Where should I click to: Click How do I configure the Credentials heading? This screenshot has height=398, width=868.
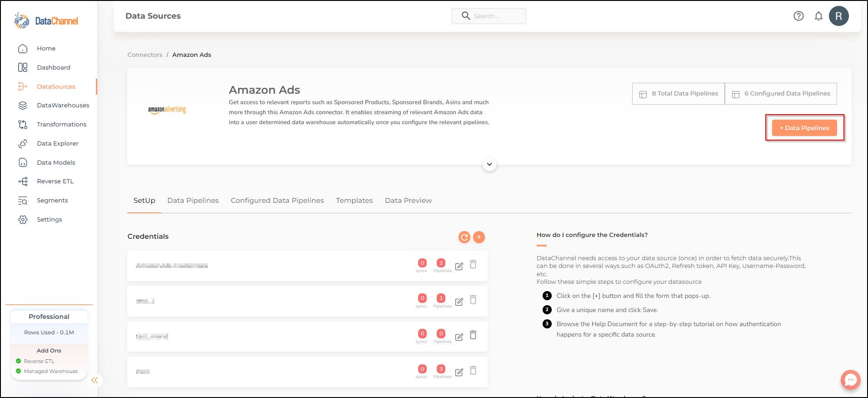click(592, 235)
